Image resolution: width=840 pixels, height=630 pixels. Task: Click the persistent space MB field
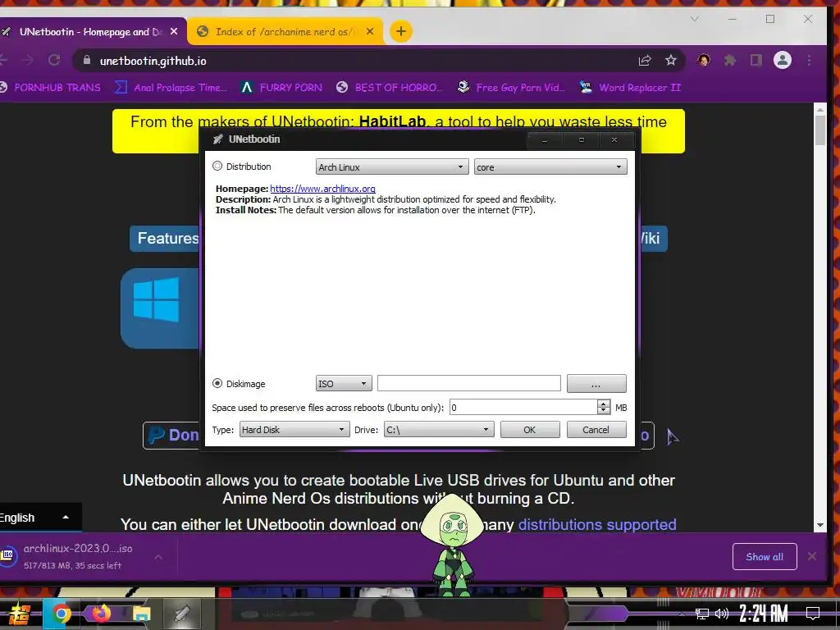[x=523, y=408]
